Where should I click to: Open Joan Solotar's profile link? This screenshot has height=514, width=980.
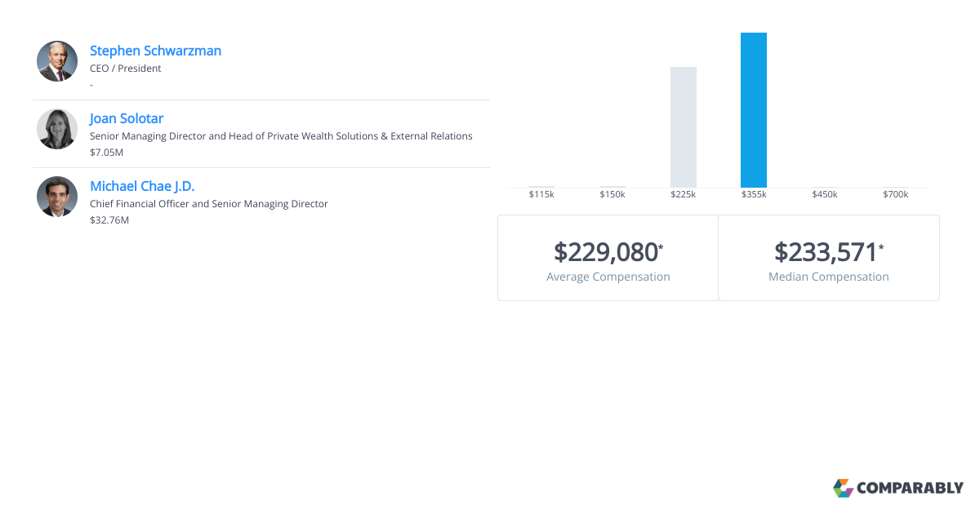click(127, 118)
